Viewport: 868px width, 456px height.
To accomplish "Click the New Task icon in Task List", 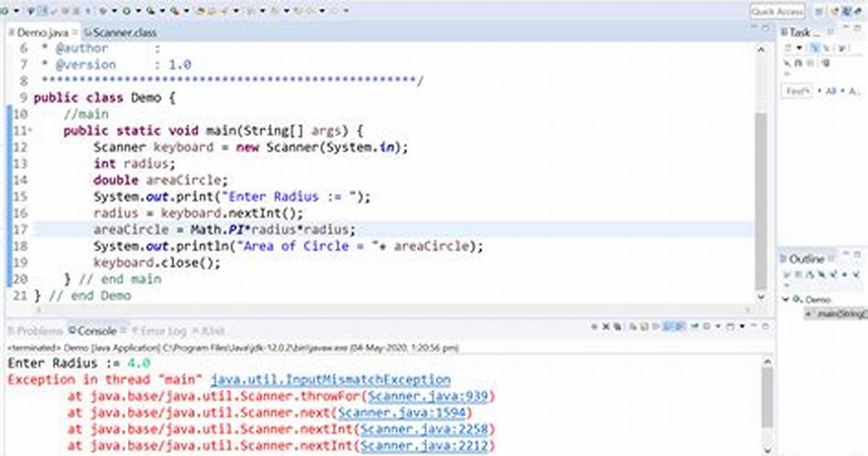I will click(x=787, y=48).
